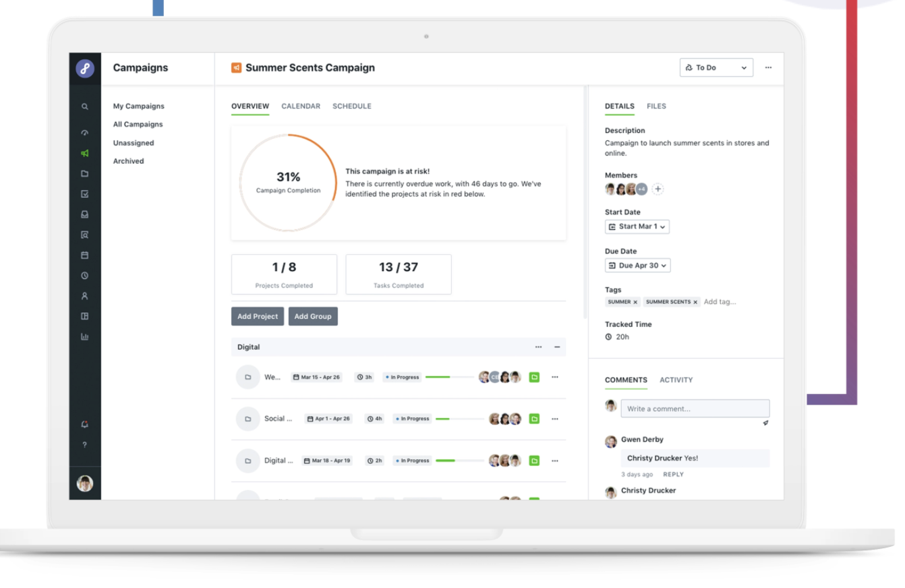Add a member with plus button
Image resolution: width=905 pixels, height=588 pixels.
tap(658, 189)
